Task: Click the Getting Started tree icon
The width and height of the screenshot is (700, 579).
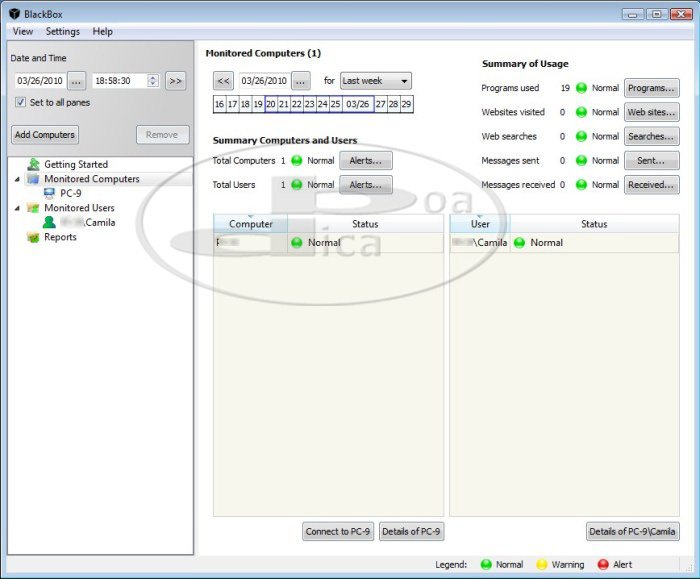Action: [x=34, y=164]
